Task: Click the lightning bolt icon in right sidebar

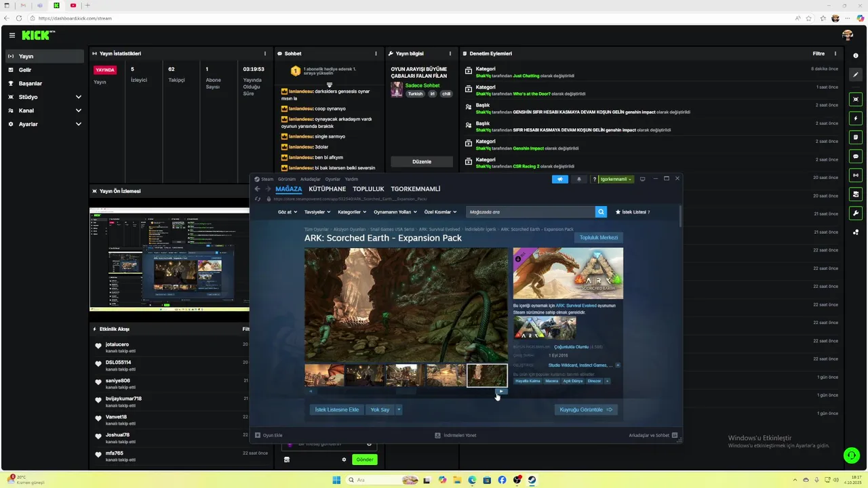Action: point(856,118)
